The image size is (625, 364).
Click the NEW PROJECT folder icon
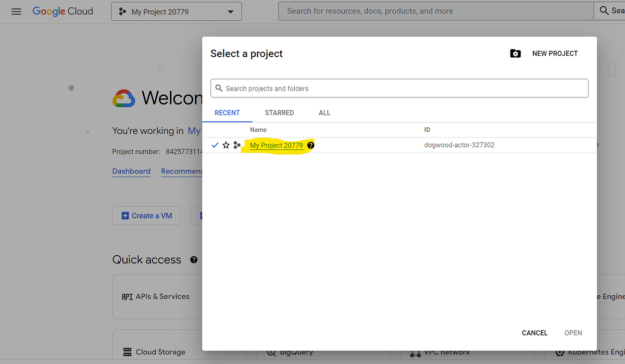[515, 53]
